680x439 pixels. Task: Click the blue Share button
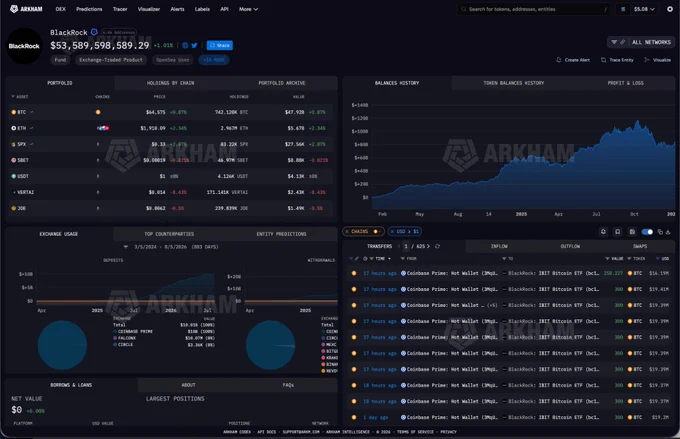[x=220, y=45]
